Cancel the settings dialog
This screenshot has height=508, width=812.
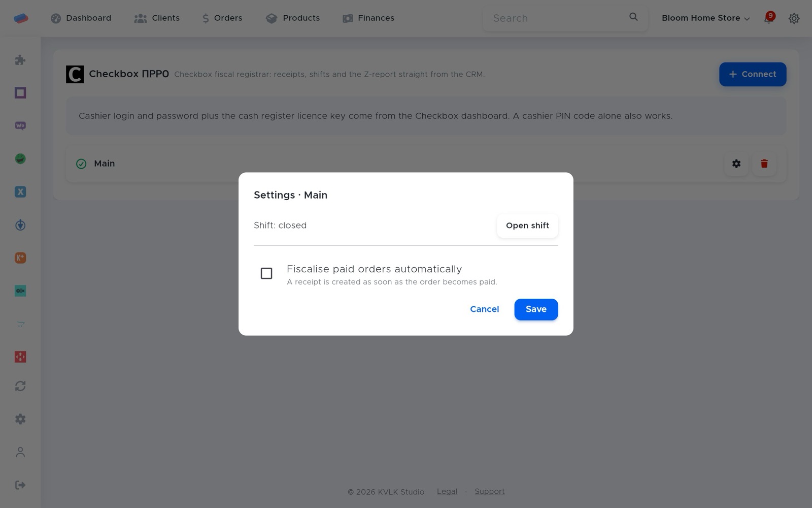[x=485, y=309]
